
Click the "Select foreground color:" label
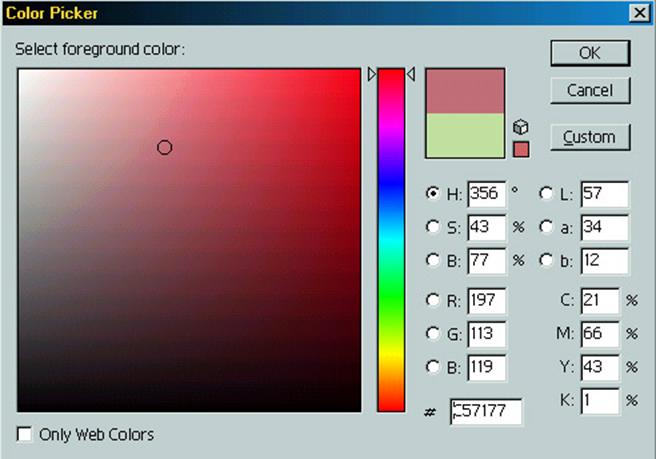tap(100, 49)
